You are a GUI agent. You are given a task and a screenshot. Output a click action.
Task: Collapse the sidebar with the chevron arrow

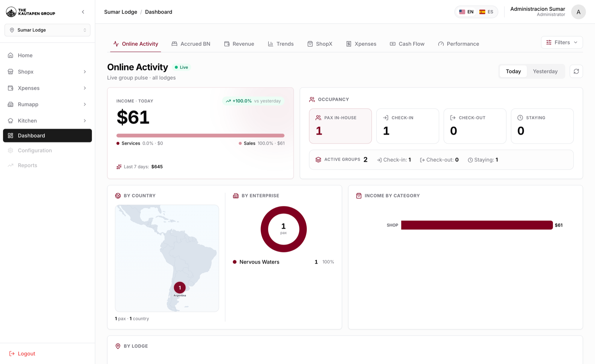pyautogui.click(x=83, y=12)
